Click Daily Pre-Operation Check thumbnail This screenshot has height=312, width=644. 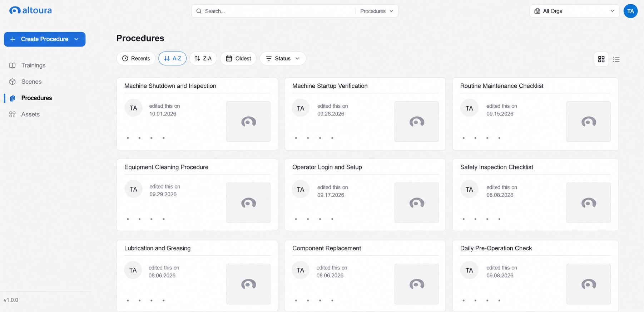point(589,284)
